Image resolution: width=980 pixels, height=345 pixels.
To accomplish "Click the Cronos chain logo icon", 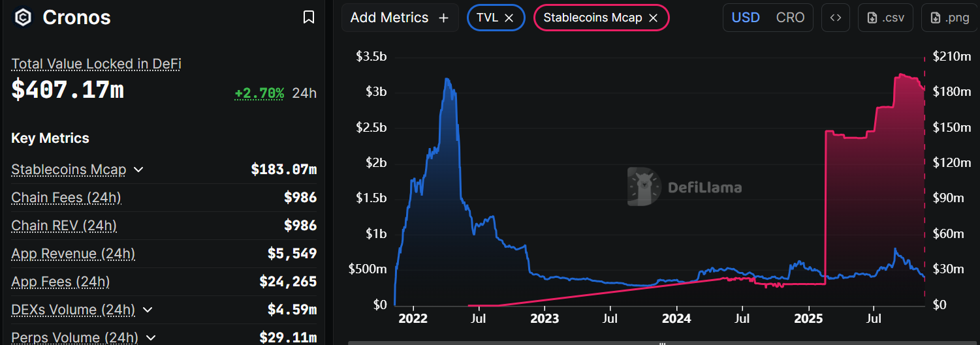I will tap(23, 18).
